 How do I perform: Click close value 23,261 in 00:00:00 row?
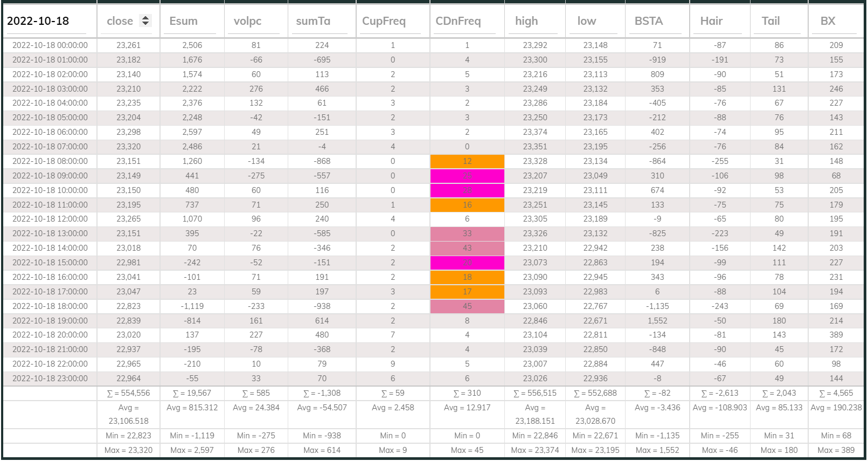(x=128, y=45)
